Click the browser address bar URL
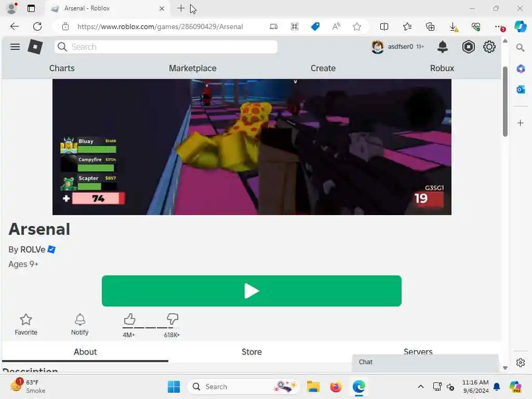The image size is (532, 399). point(160,26)
